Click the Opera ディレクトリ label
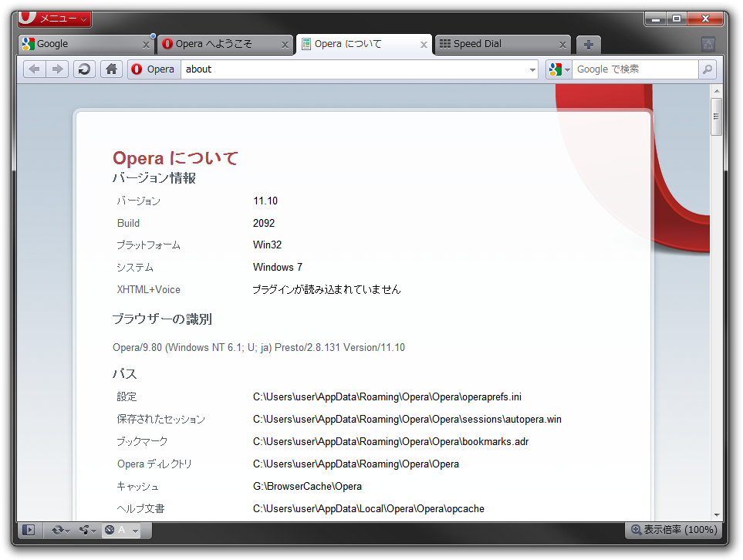Image resolution: width=743 pixels, height=560 pixels. click(154, 464)
